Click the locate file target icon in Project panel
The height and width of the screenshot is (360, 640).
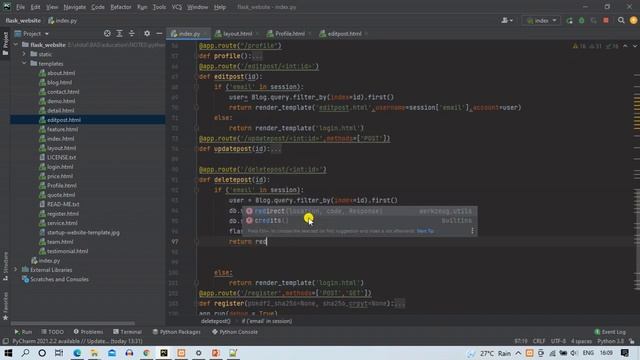(x=107, y=33)
